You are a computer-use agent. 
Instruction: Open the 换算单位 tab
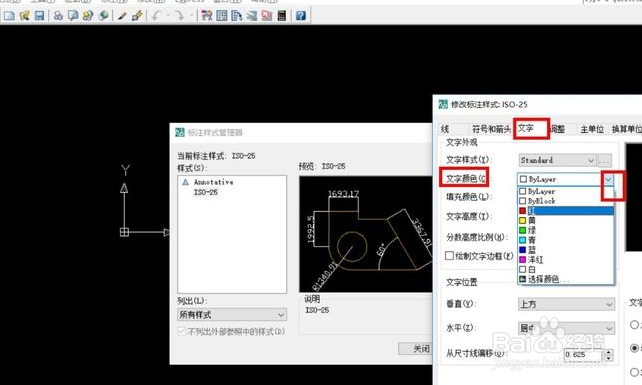pos(626,129)
